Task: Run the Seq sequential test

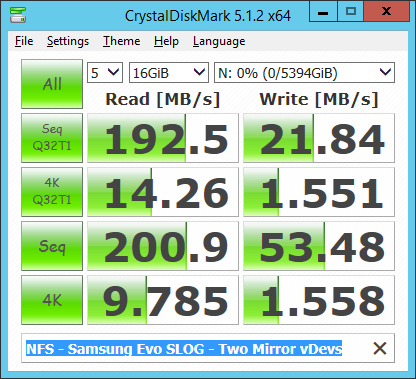Action: pyautogui.click(x=52, y=246)
